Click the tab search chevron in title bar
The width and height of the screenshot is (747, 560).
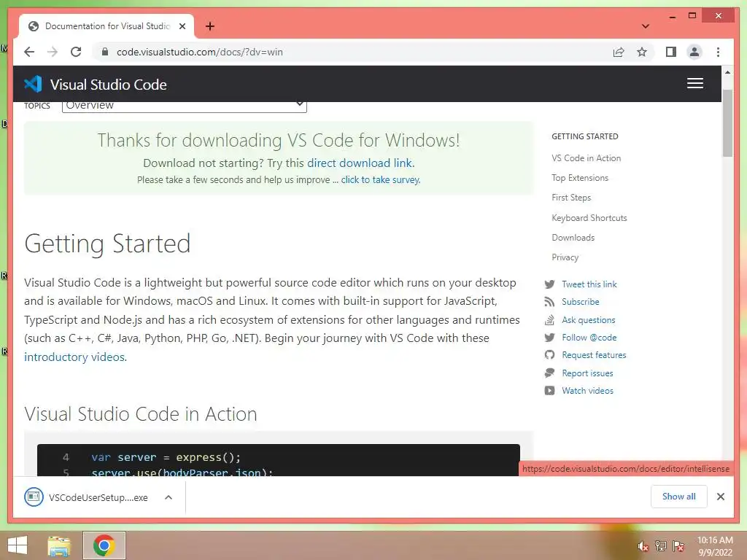point(645,26)
